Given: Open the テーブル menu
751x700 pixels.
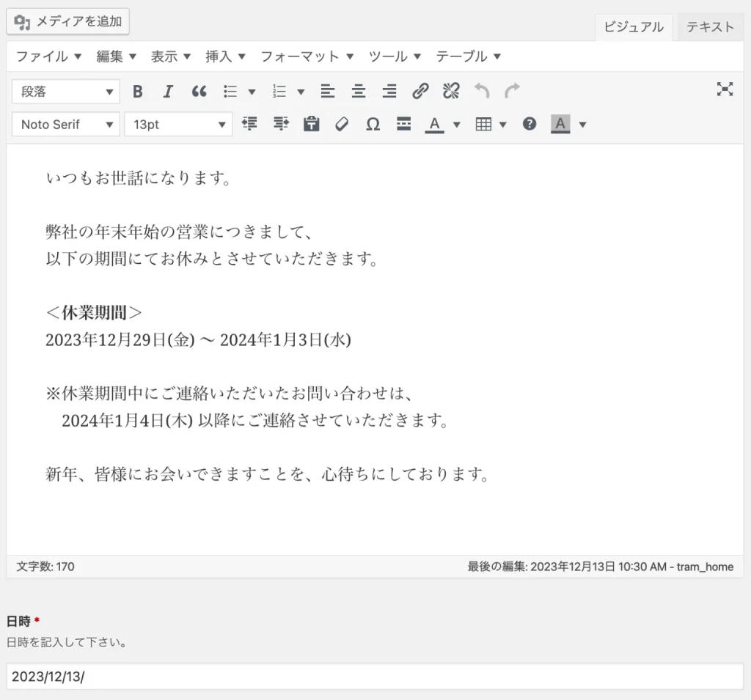Looking at the screenshot, I should coord(468,56).
